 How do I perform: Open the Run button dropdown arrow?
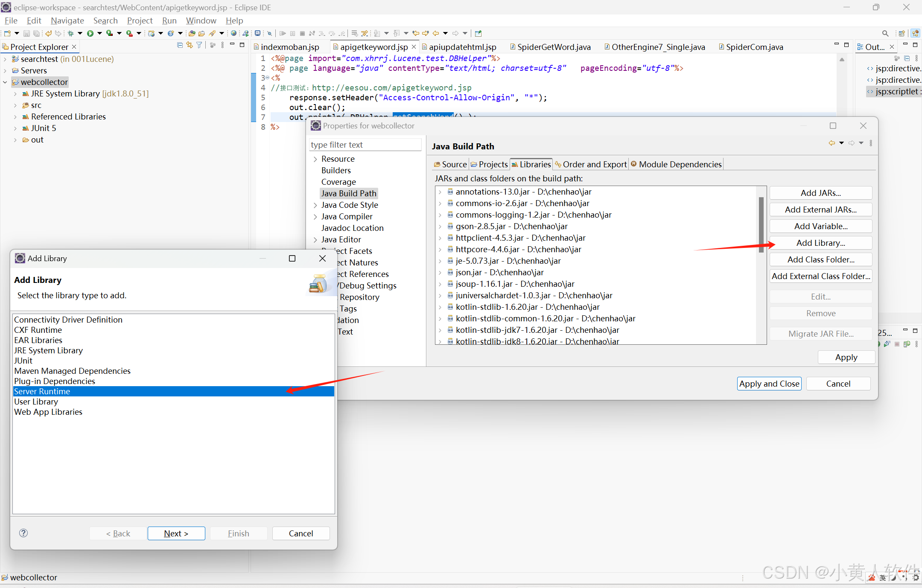click(x=99, y=33)
